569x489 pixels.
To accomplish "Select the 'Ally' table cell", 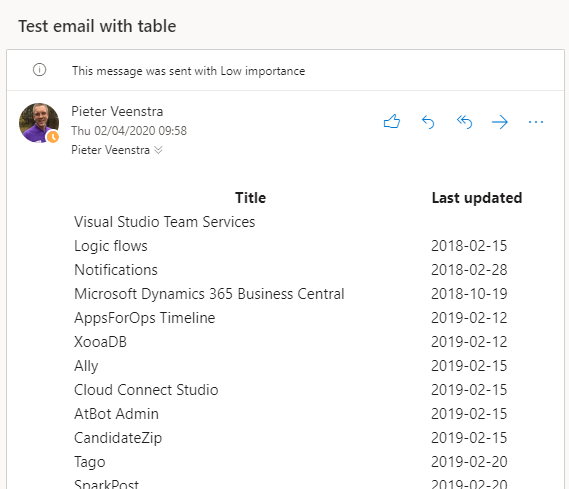I will click(86, 366).
